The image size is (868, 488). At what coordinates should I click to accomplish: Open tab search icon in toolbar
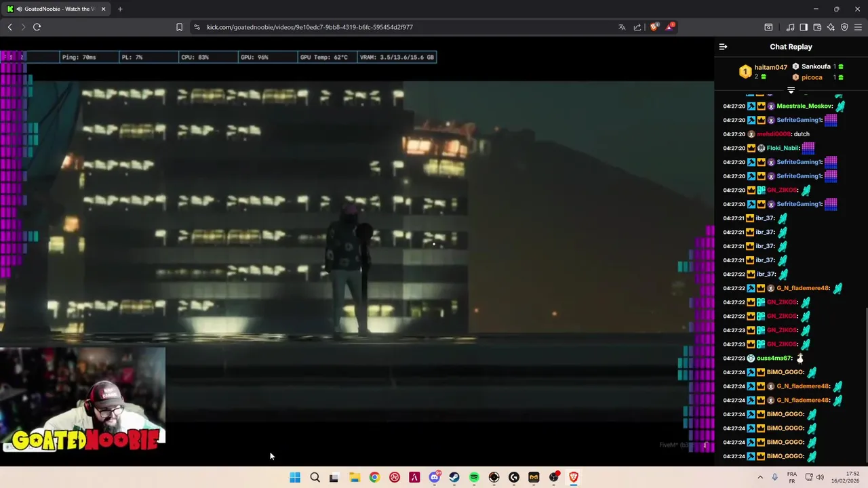pos(768,27)
